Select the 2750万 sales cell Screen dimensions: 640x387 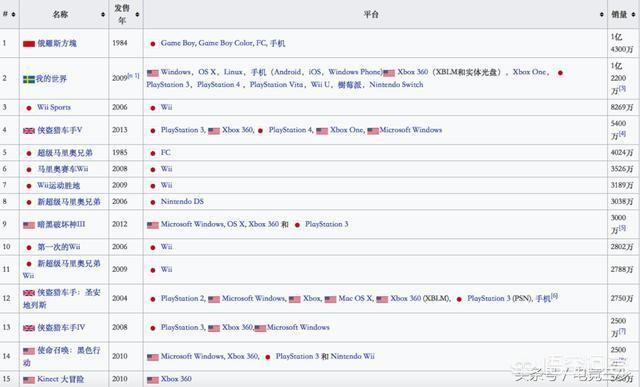(x=623, y=299)
